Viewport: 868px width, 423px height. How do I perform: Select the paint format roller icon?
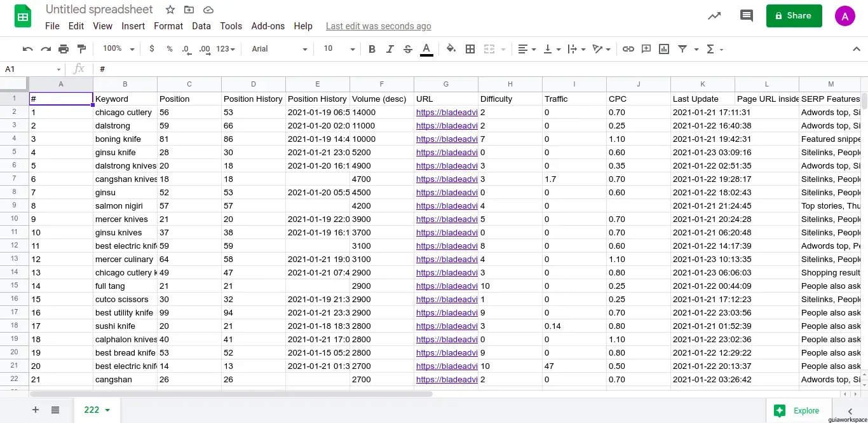81,49
